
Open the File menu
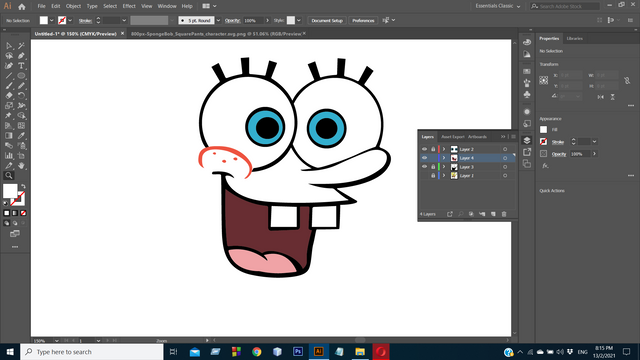(41, 6)
